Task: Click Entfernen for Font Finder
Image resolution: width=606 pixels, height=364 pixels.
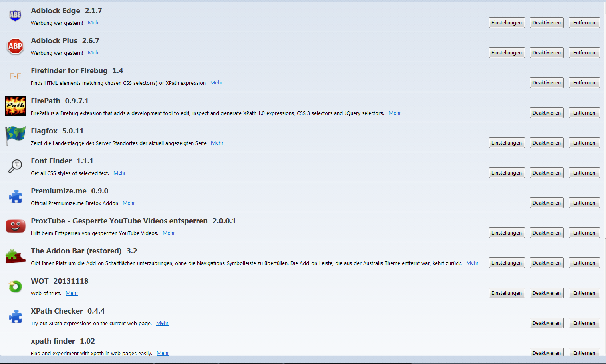Action: click(x=584, y=173)
